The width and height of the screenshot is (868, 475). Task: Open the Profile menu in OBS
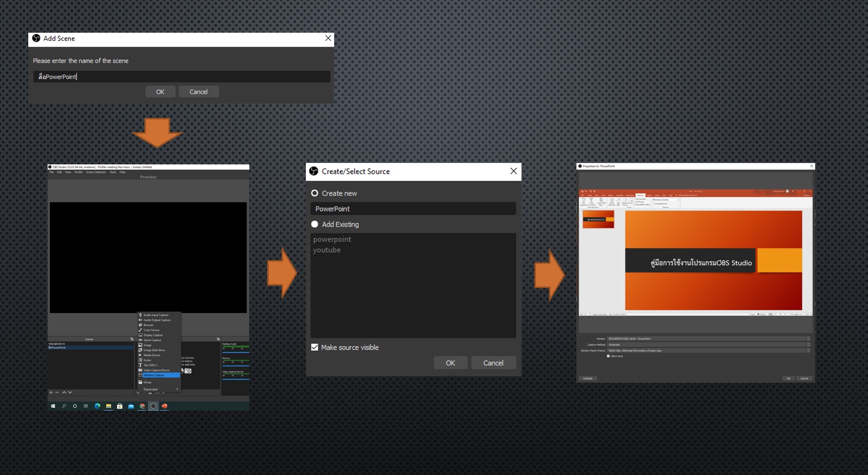tap(78, 172)
